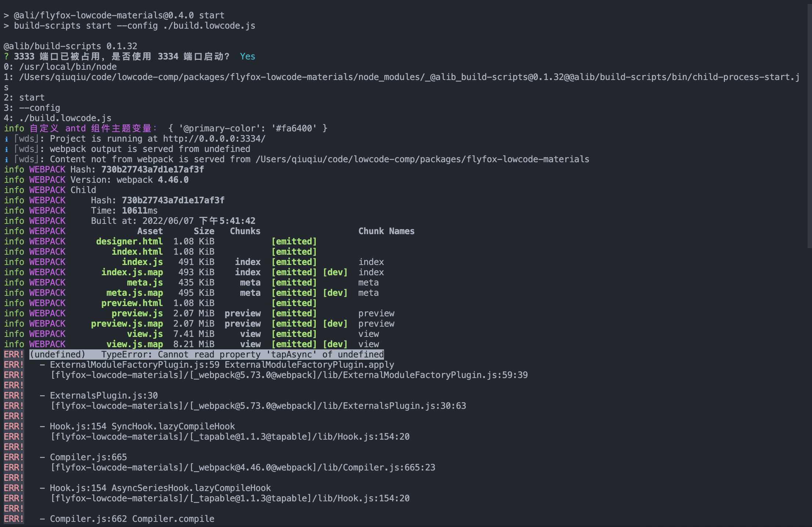The height and width of the screenshot is (527, 812).
Task: Click the view.js.map asset name
Action: coord(134,344)
